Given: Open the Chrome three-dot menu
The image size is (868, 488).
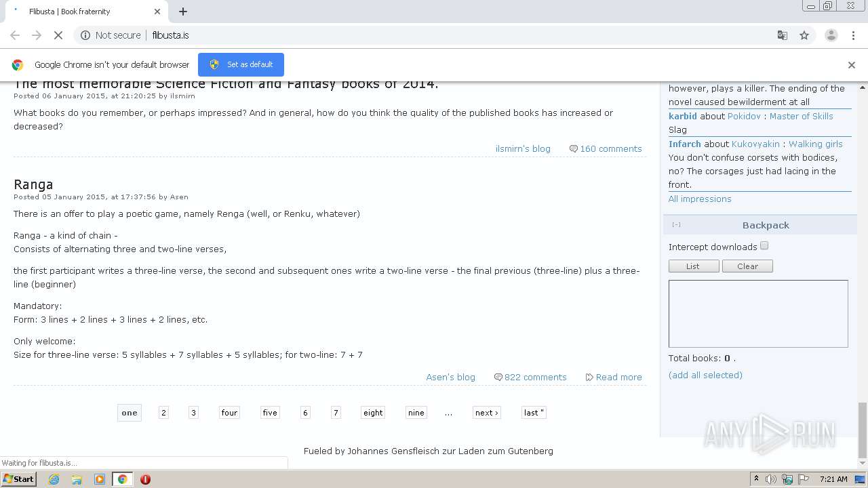Looking at the screenshot, I should 853,35.
